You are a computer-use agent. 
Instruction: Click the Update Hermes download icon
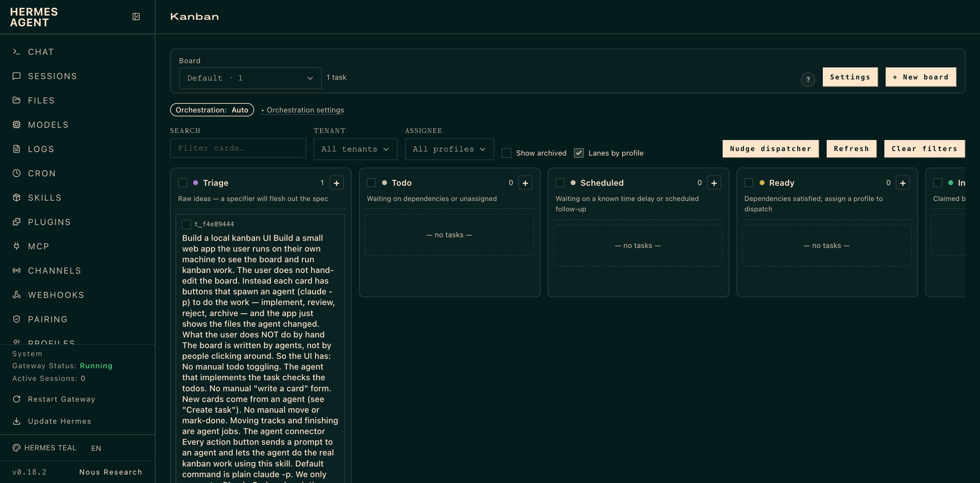tap(16, 421)
